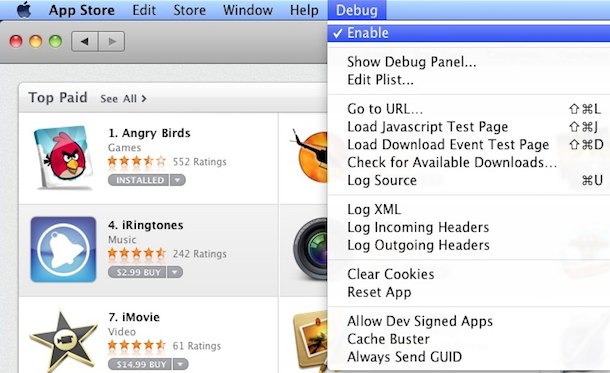Open the iRingtones bell icon
610x373 pixels.
pyautogui.click(x=63, y=249)
